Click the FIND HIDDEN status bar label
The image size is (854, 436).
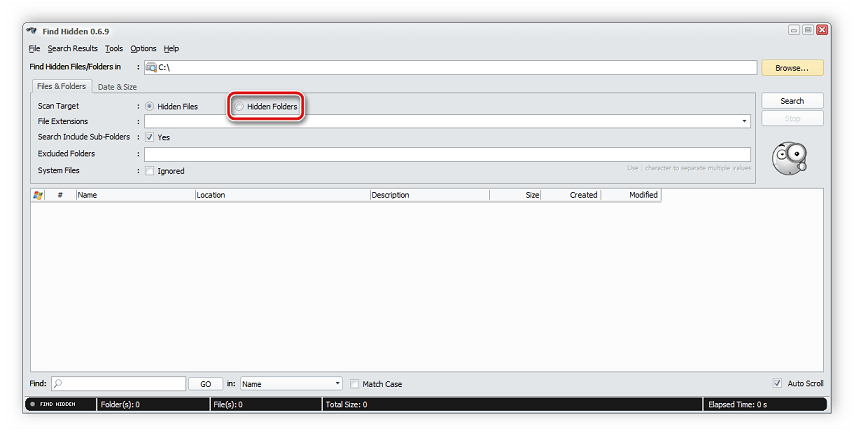pos(60,404)
